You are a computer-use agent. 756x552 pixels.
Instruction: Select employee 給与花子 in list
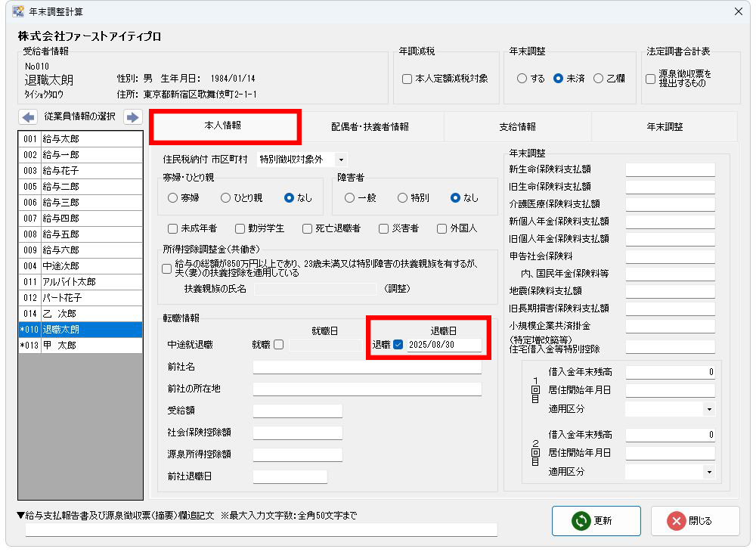[80, 171]
